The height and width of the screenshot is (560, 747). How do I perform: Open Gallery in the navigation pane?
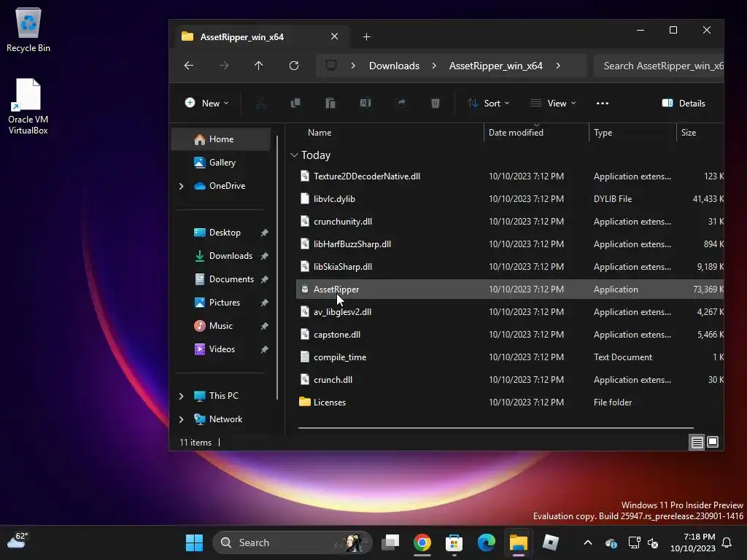click(221, 163)
